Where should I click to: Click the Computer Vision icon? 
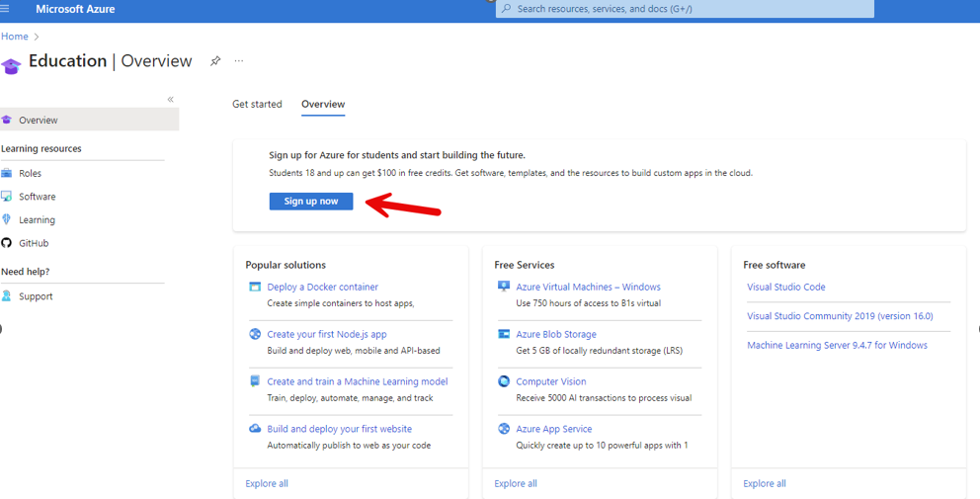(504, 381)
